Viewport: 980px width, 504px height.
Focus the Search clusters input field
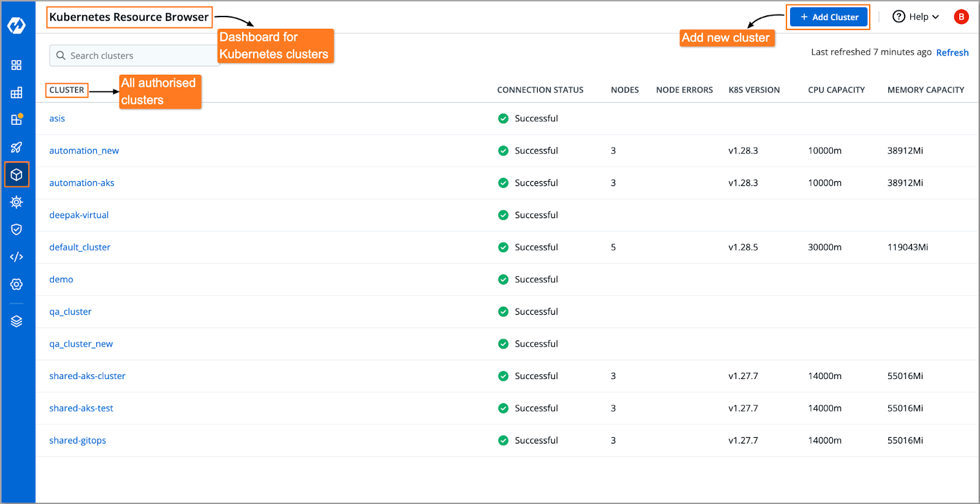(x=135, y=55)
